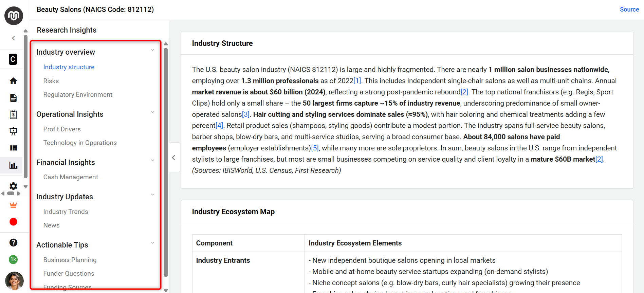
Task: Collapse the Operational Insights section chevron
Action: pos(152,112)
